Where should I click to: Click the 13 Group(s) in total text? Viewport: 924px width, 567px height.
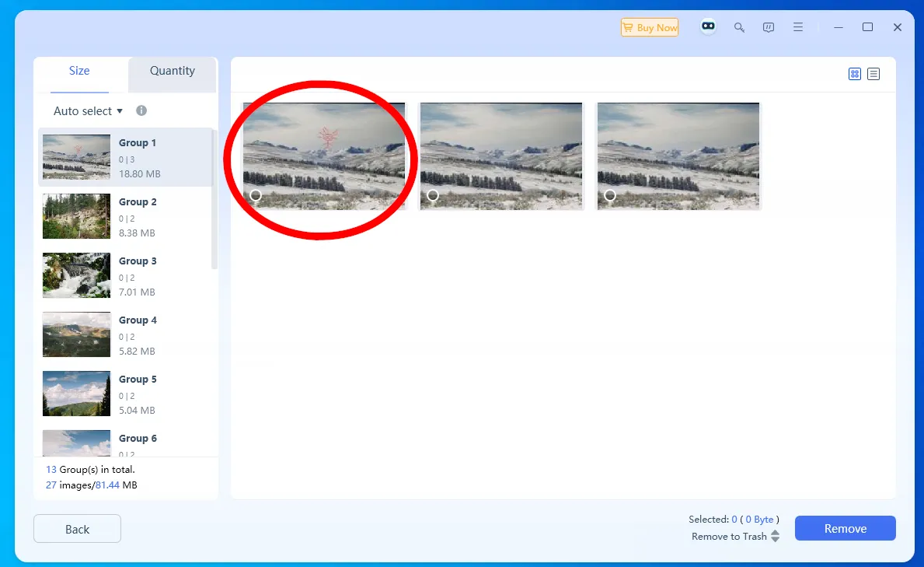pos(91,470)
